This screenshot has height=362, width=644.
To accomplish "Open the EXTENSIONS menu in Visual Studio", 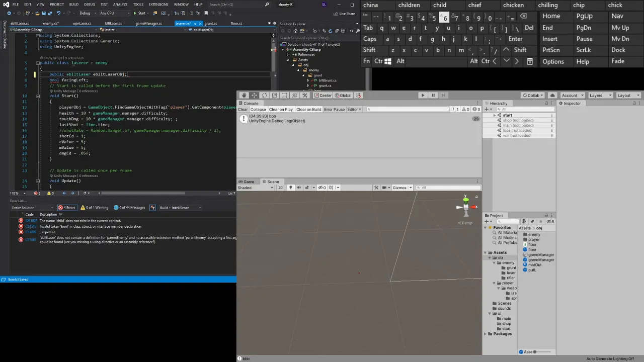I will (x=158, y=4).
